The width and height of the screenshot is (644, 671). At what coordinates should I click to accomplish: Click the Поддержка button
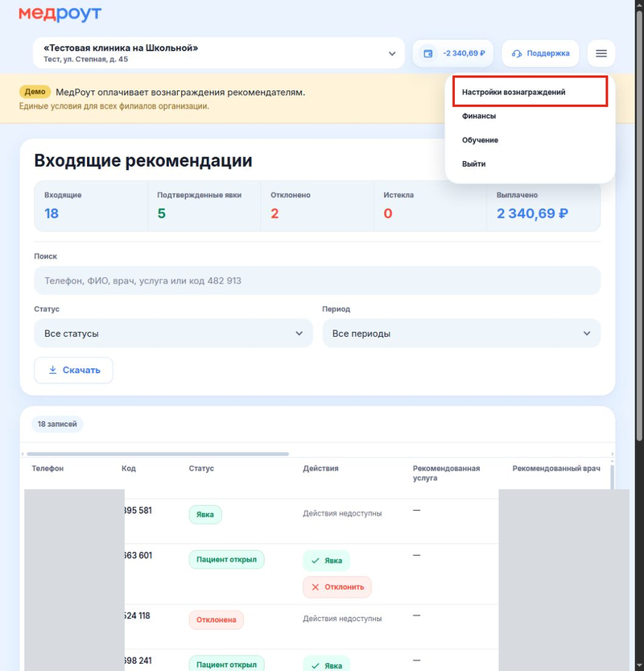click(540, 53)
